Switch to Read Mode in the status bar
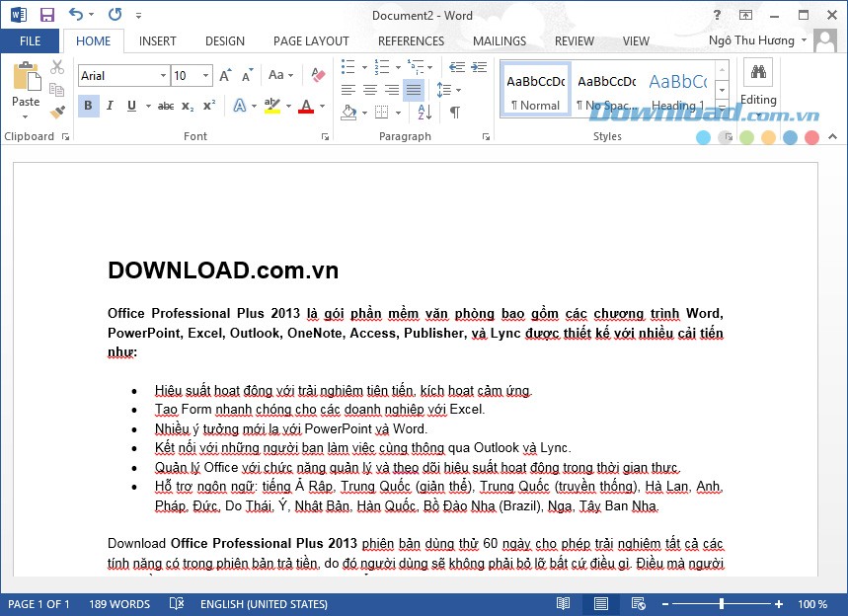This screenshot has width=848, height=616. click(x=563, y=603)
